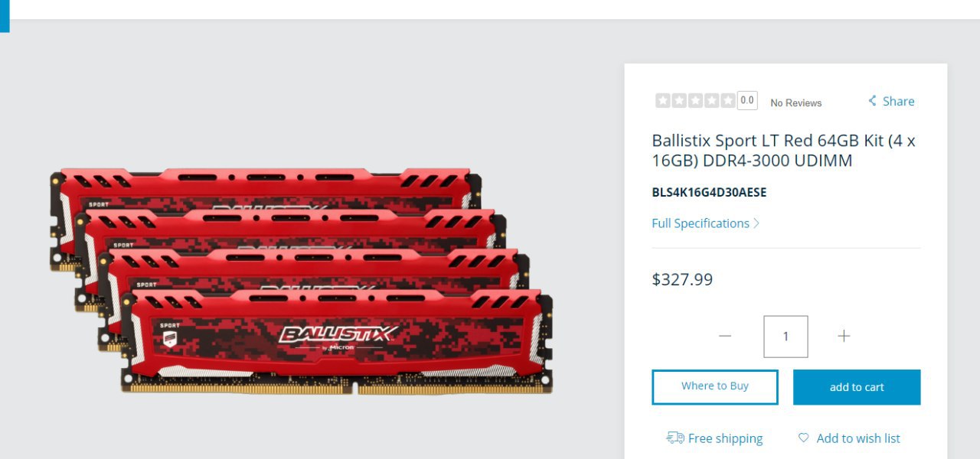Click the Share text link
The height and width of the screenshot is (459, 980).
[898, 101]
